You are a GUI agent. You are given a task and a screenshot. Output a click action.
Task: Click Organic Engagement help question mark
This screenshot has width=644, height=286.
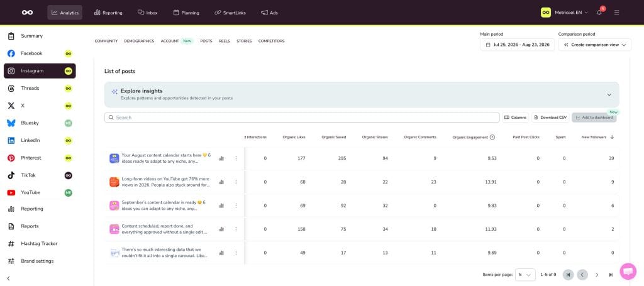(x=492, y=137)
